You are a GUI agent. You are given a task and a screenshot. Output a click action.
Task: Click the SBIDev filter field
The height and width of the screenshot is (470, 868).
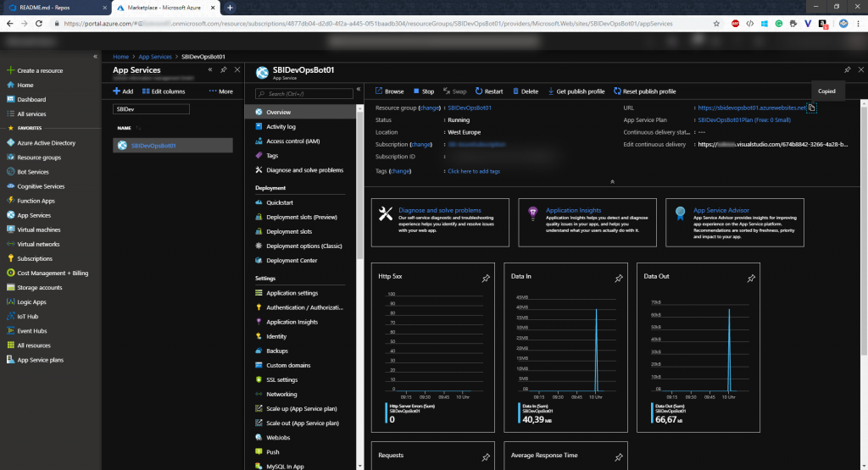[x=151, y=109]
